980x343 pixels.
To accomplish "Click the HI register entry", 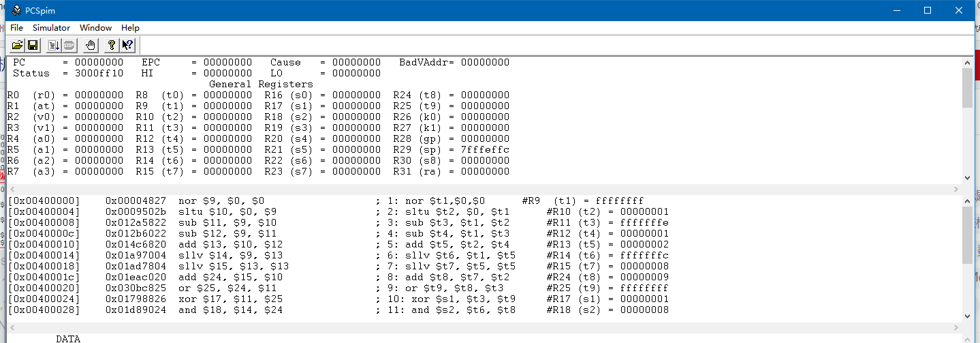I will [x=196, y=73].
